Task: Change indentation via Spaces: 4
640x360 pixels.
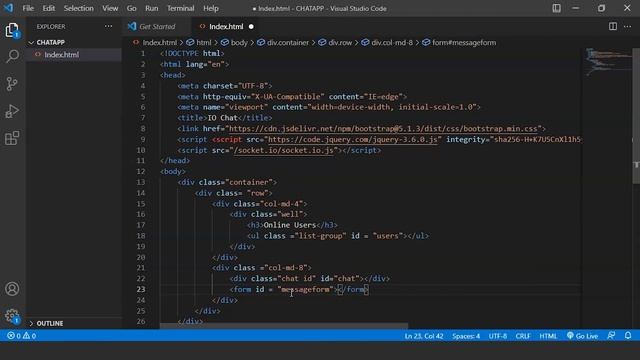Action: click(x=466, y=336)
